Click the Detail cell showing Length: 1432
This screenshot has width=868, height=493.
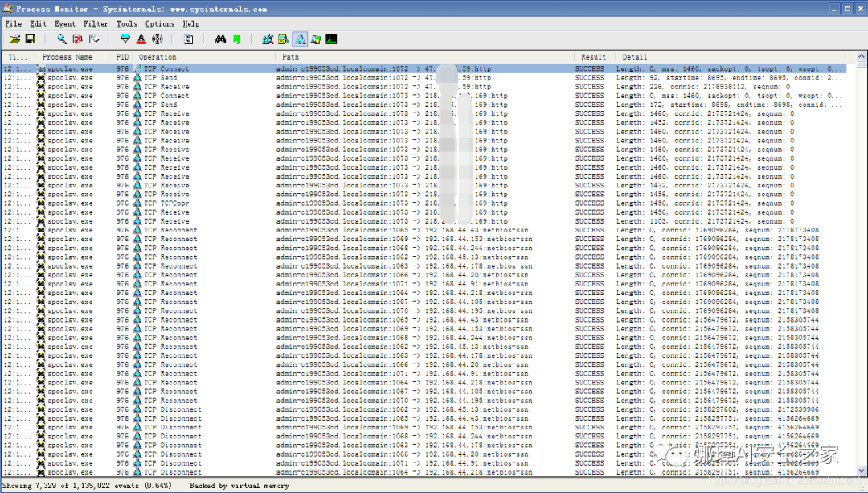tap(706, 186)
